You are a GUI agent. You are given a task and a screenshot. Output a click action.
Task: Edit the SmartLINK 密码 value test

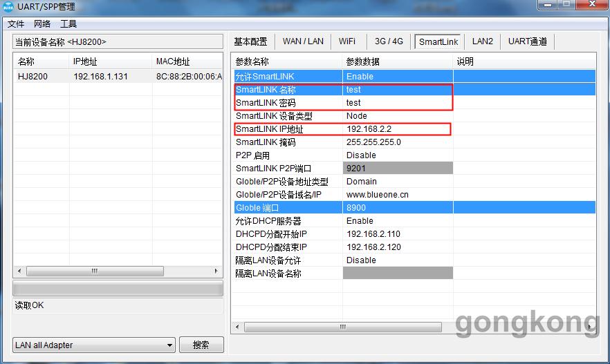pos(353,103)
